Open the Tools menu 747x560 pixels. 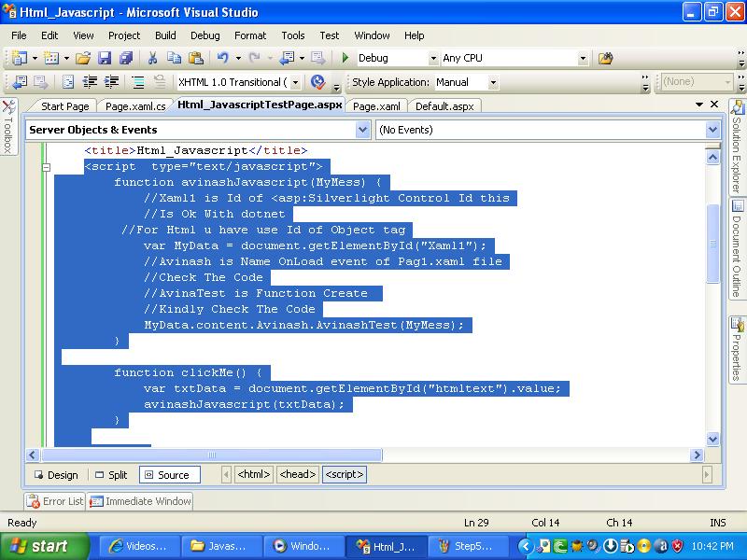(x=292, y=35)
